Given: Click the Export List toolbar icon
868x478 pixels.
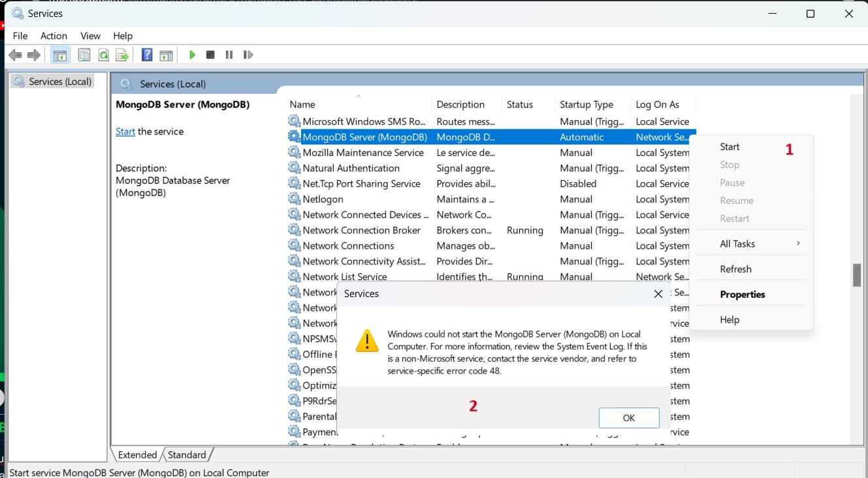Looking at the screenshot, I should tap(121, 56).
